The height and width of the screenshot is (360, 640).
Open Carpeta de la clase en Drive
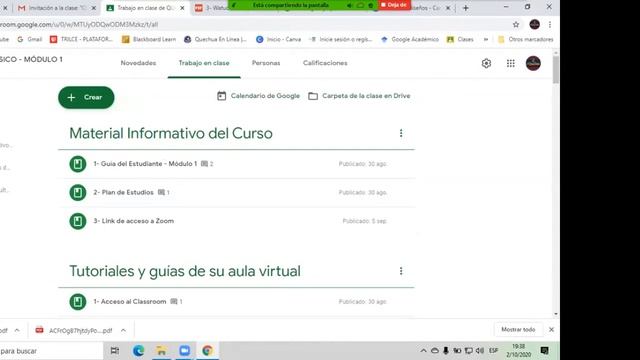[x=359, y=96]
